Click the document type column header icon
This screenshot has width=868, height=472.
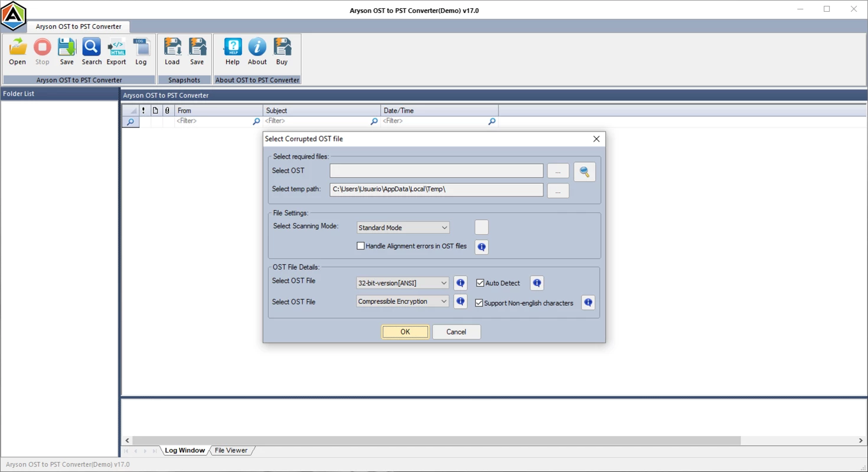[155, 110]
